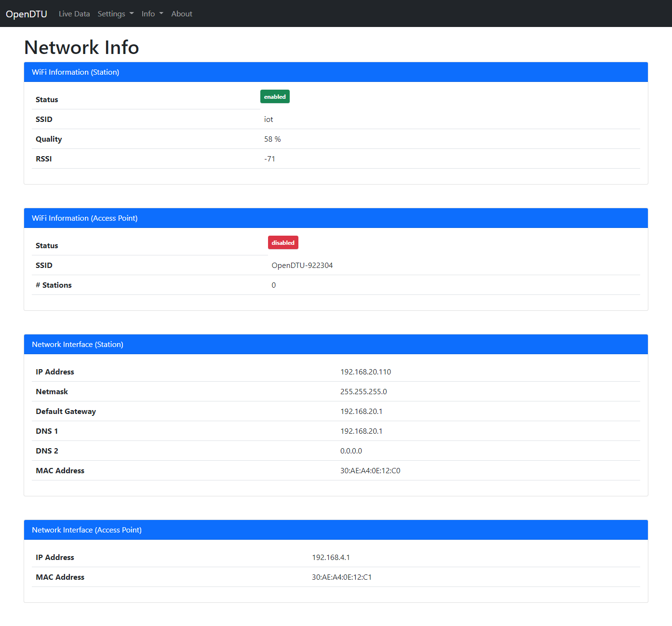Open the Live Data page
This screenshot has height=626, width=672.
[x=74, y=14]
